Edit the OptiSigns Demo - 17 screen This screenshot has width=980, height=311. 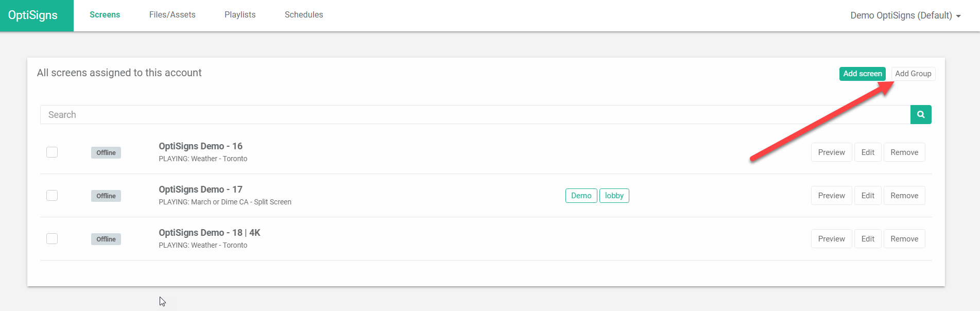click(868, 196)
